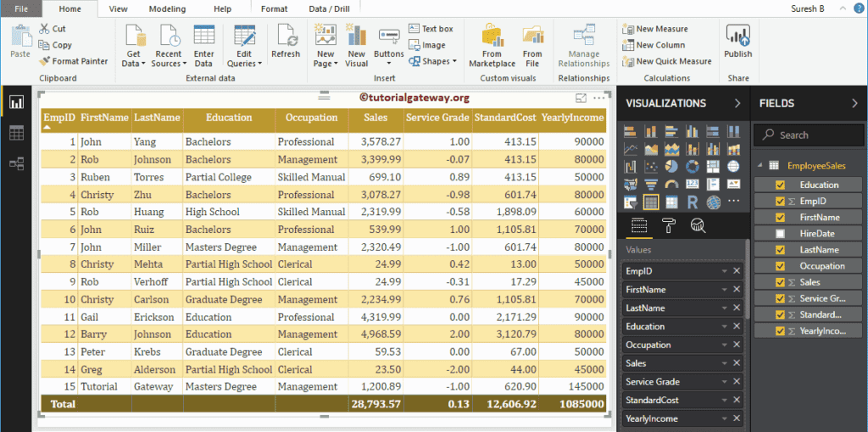This screenshot has height=432, width=868.
Task: Open the Analytics magnifier pane icon
Action: 698,225
